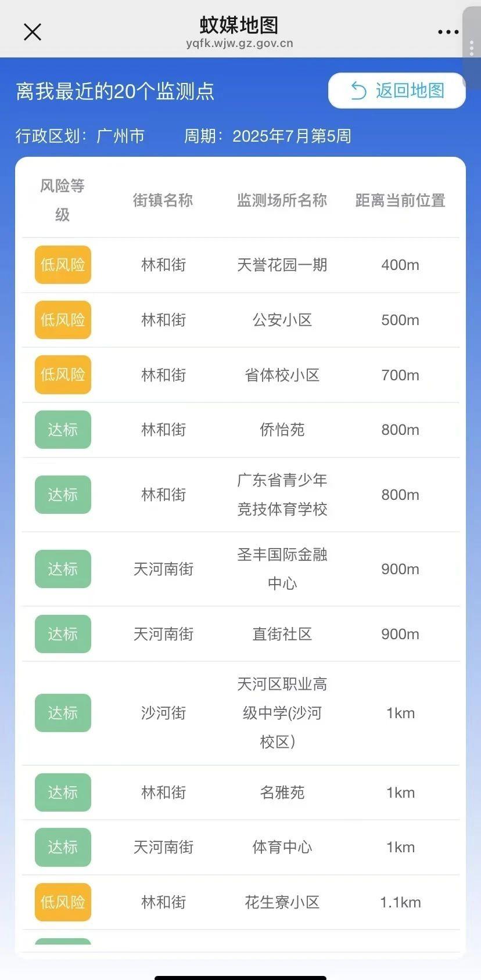This screenshot has width=481, height=980.
Task: Select the 广东省青少年竞技体育学校 monitoring site
Action: coord(282,495)
